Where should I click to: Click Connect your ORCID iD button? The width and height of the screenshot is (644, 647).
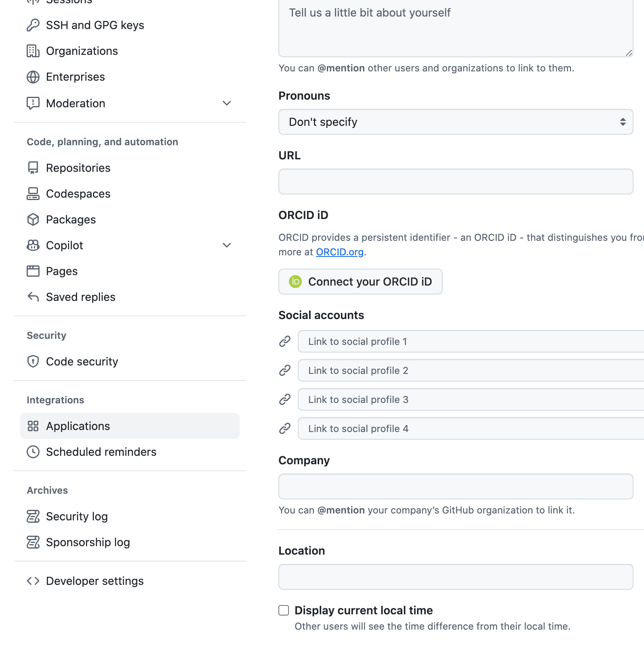click(x=360, y=282)
